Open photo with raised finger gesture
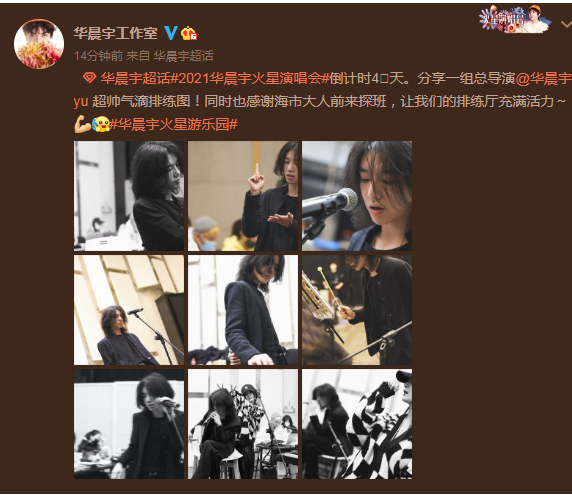The image size is (572, 495). (243, 196)
